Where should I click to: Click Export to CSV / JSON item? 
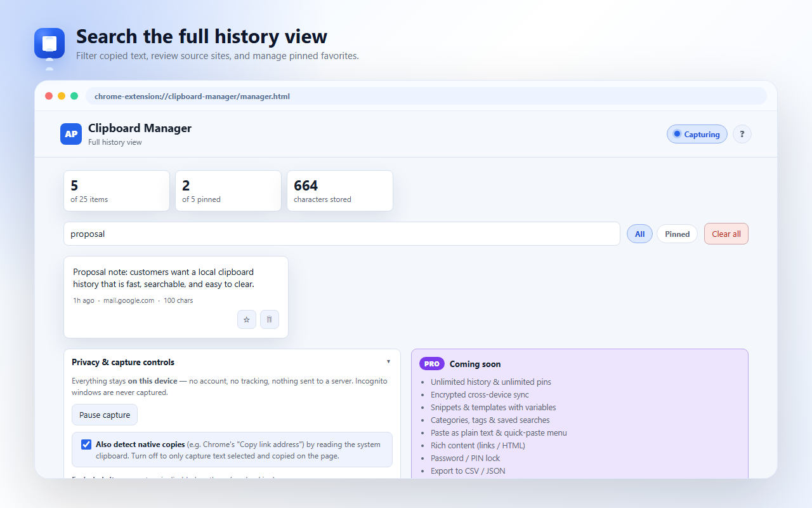(468, 471)
